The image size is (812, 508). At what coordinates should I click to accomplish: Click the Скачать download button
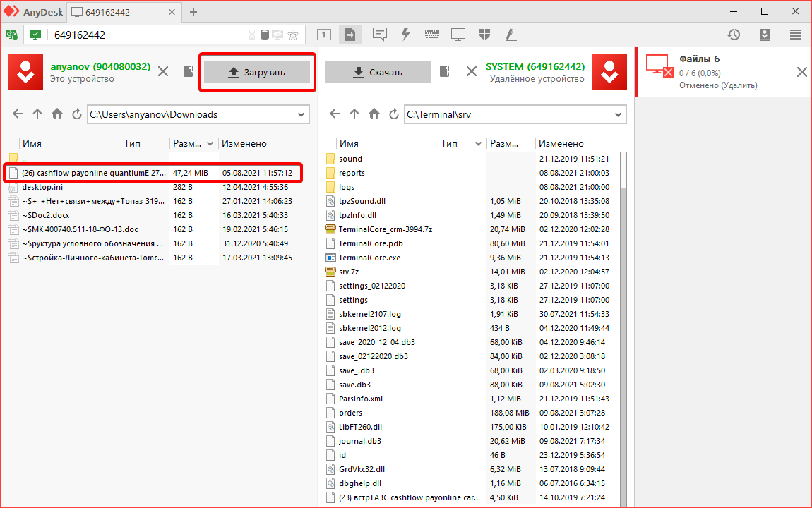[x=378, y=73]
